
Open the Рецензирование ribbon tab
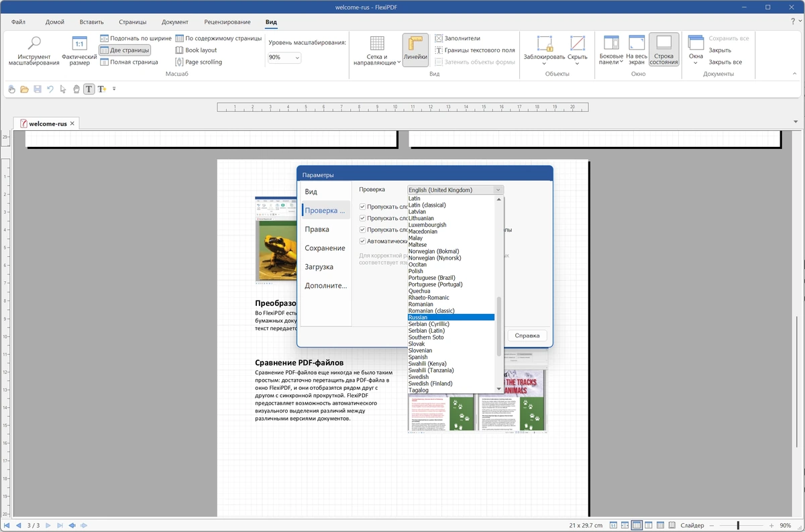coord(227,22)
